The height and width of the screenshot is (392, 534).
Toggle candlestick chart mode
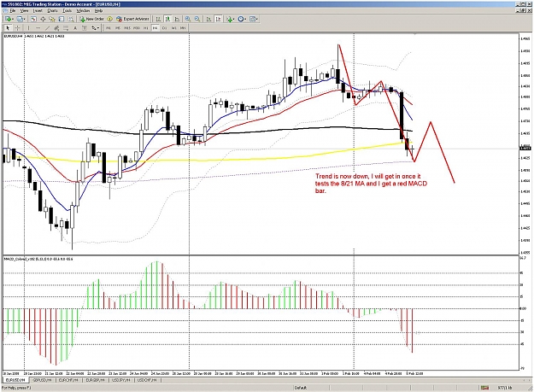click(x=167, y=19)
